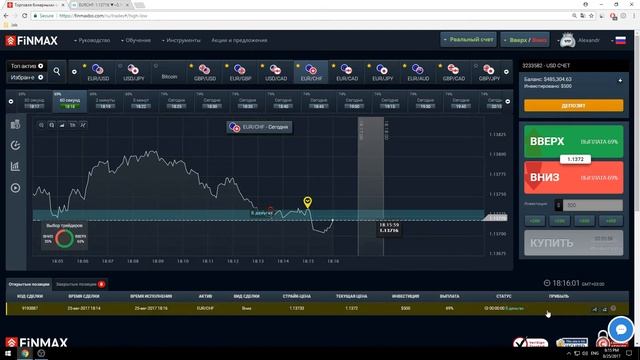This screenshot has height=360, width=640.
Task: Select the EUR/JPY asset icon
Action: [x=382, y=69]
